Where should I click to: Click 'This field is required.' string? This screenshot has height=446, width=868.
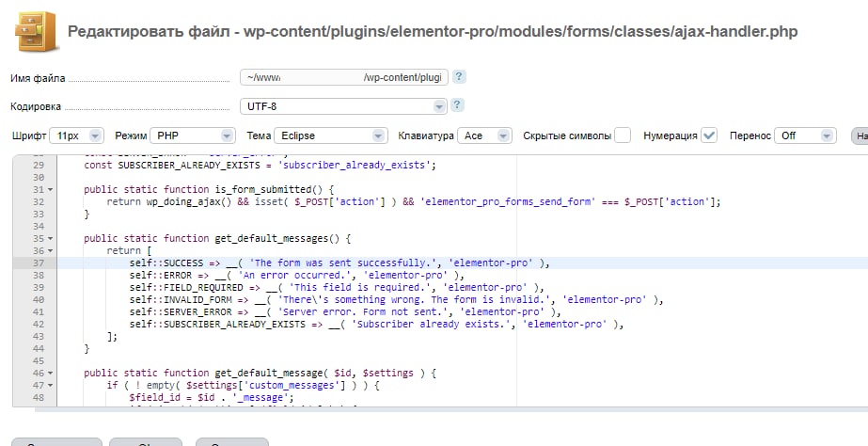361,287
